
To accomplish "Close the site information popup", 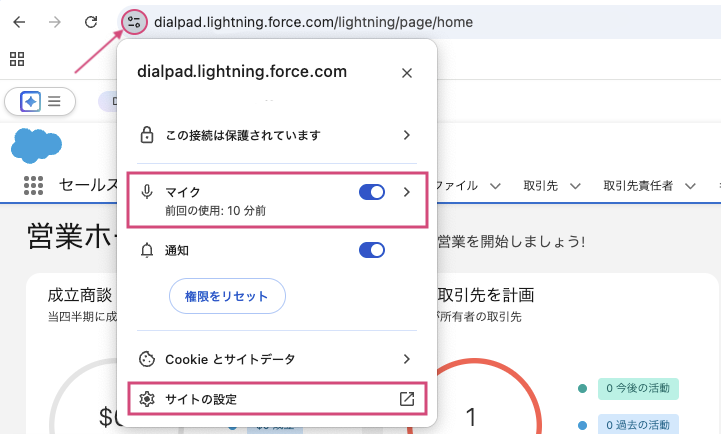I will [x=406, y=73].
